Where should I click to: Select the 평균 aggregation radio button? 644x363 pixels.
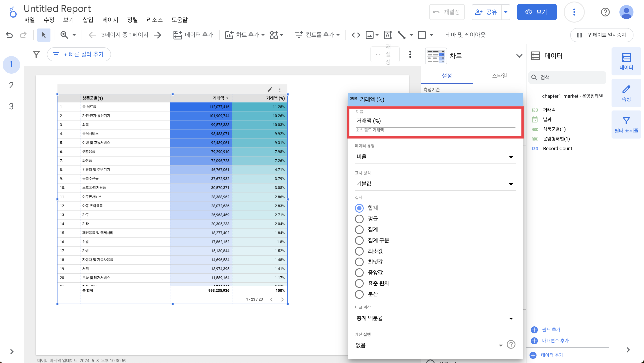359,219
